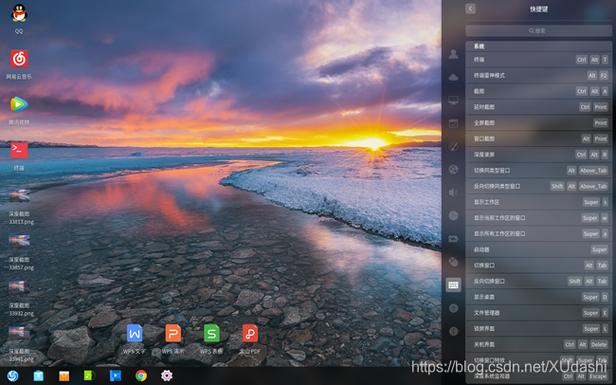Open the Network globe icon in sidebar

coord(453,169)
